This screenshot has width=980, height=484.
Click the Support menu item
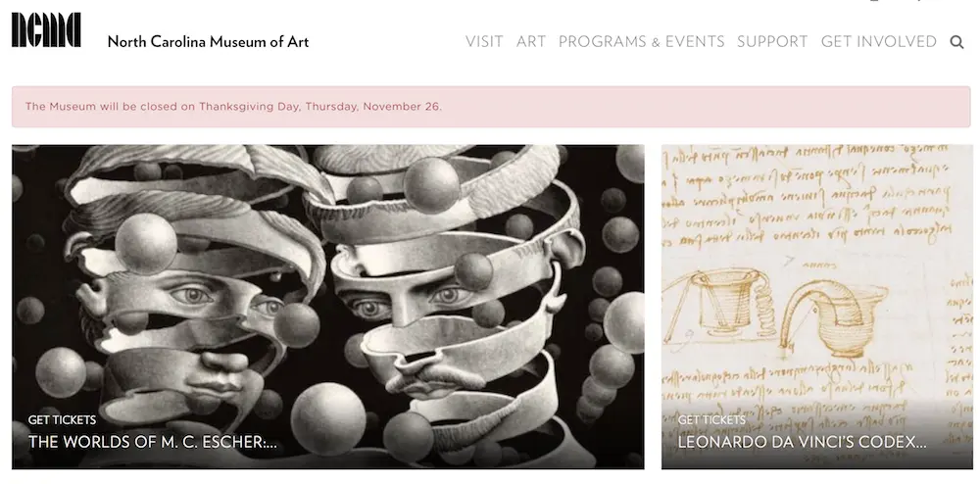pyautogui.click(x=772, y=41)
